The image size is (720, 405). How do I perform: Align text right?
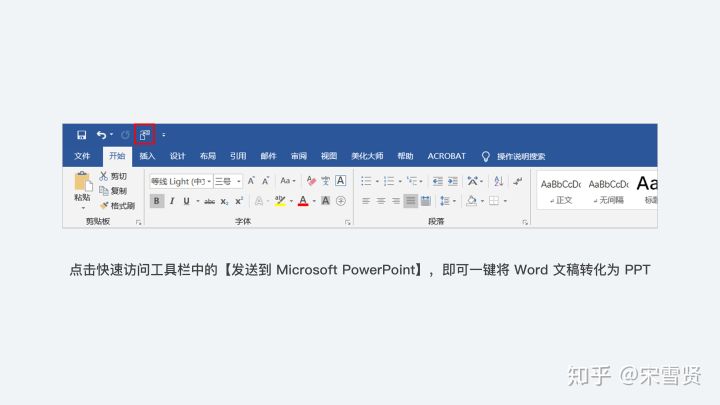click(x=395, y=201)
